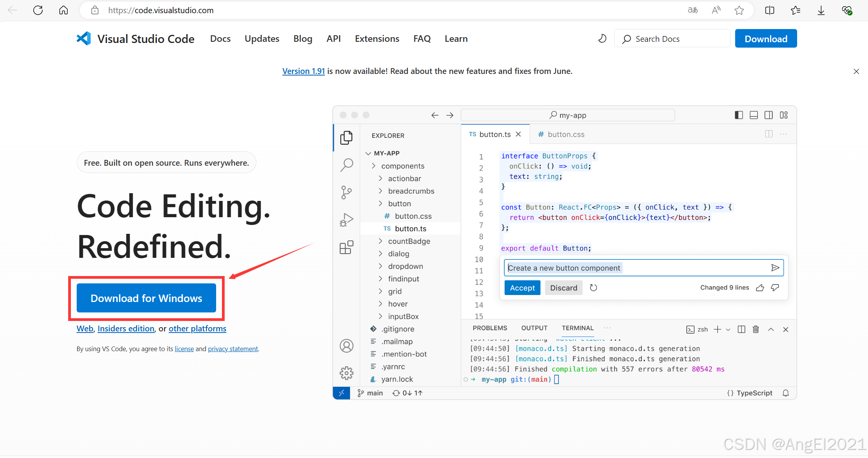Switch to the OUTPUT panel tab
This screenshot has height=458, width=868.
point(534,328)
